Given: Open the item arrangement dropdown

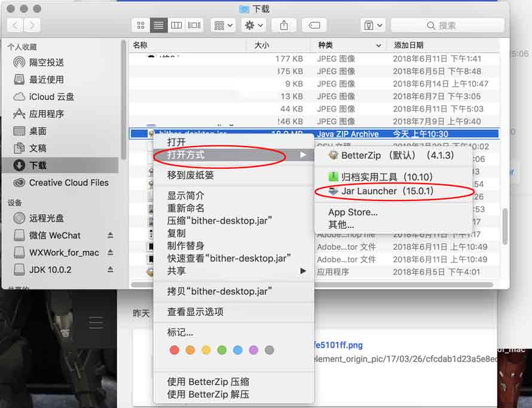Looking at the screenshot, I should click(x=222, y=25).
